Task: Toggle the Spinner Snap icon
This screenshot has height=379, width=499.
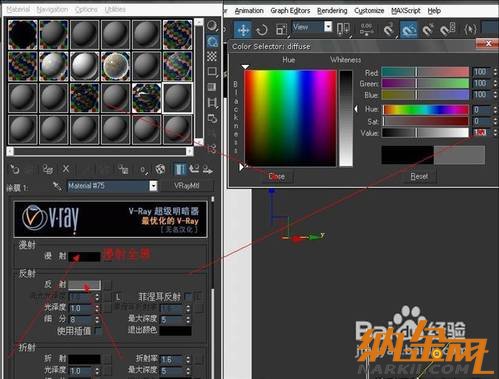Action: [x=447, y=30]
